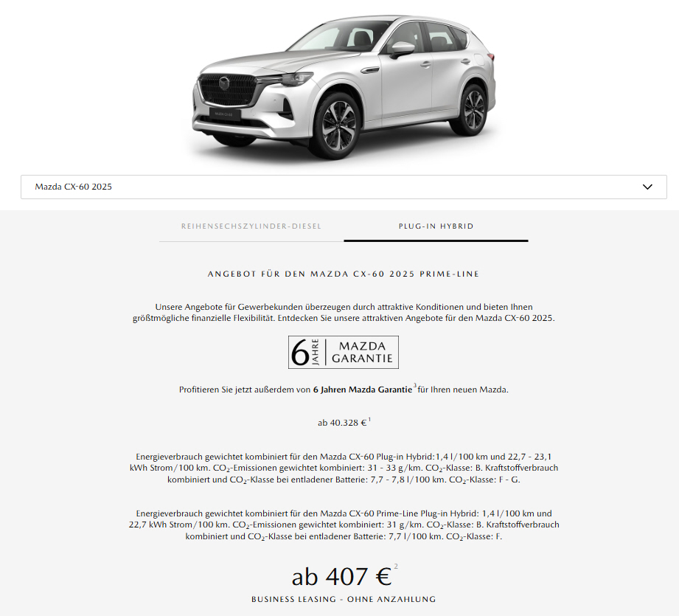This screenshot has width=679, height=616.
Task: Click the footnote 3 superscript after Garantie
Action: pos(415,385)
